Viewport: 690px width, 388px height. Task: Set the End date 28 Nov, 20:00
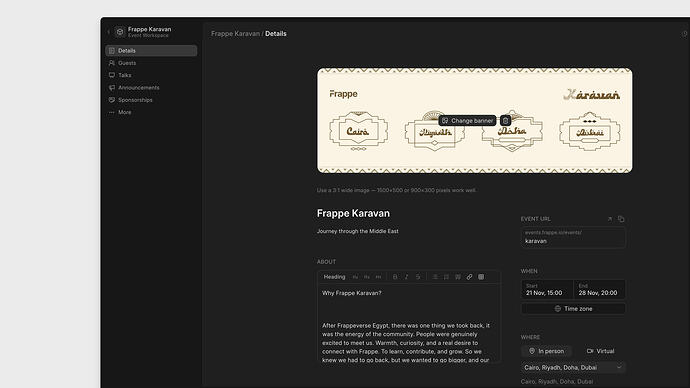point(599,289)
